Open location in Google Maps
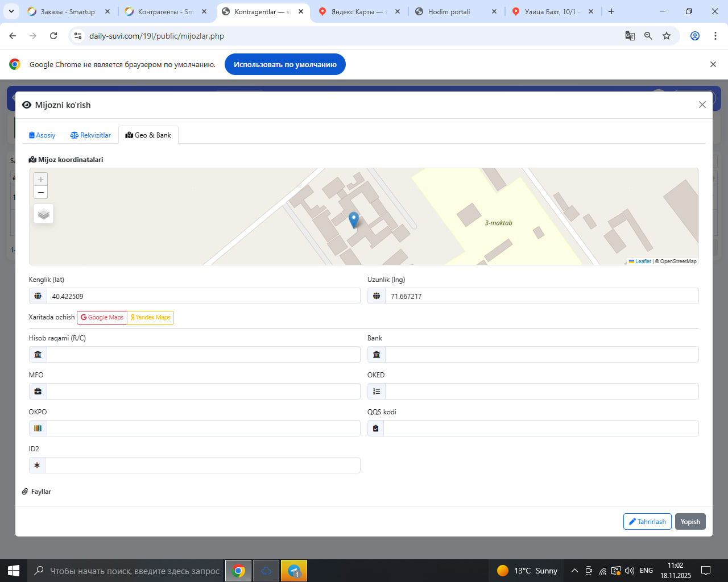728x582 pixels. (x=102, y=317)
